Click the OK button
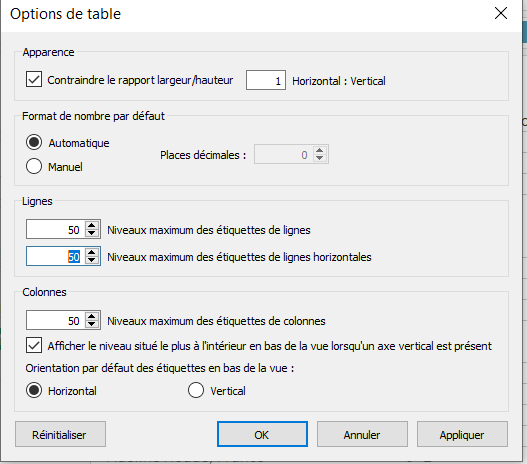 pos(262,434)
